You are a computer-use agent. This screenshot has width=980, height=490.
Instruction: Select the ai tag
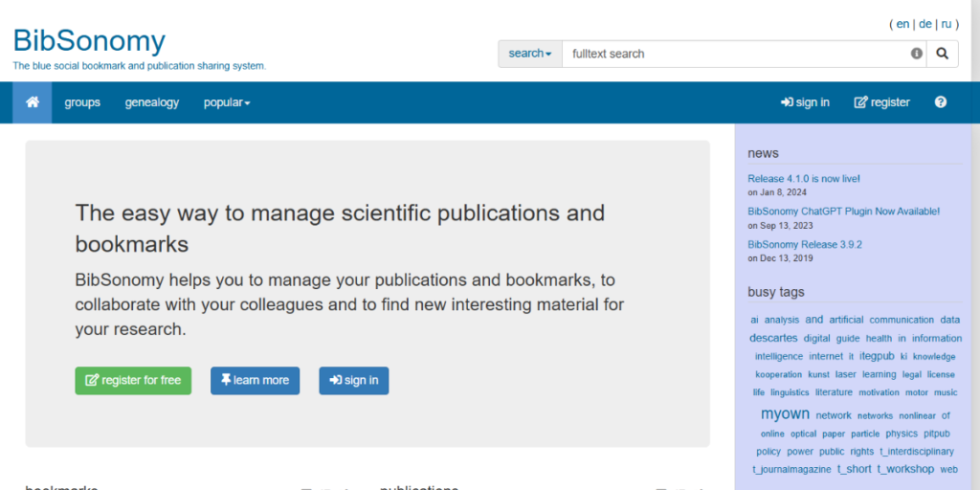tap(754, 320)
